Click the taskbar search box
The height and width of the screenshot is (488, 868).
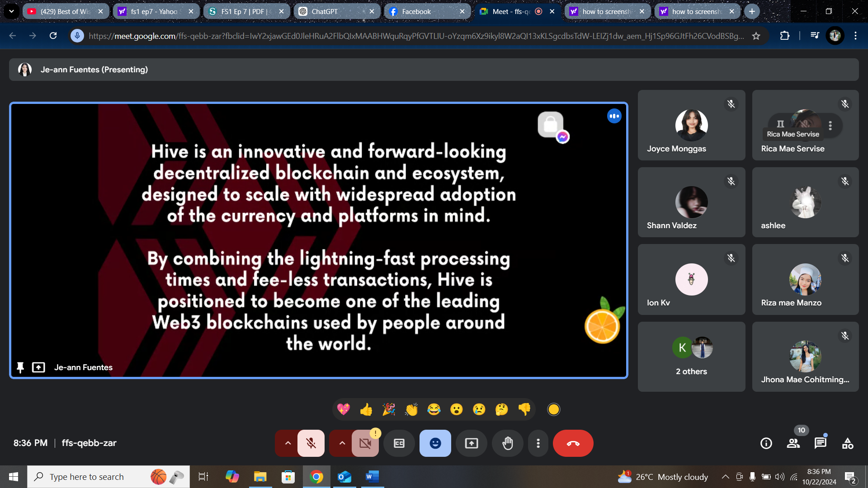[108, 477]
